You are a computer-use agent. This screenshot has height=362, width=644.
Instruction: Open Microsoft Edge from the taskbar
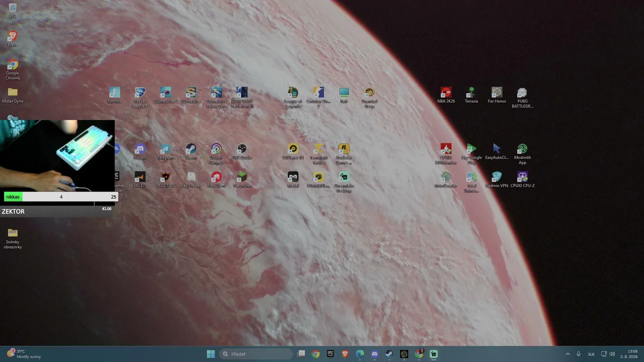tap(360, 354)
